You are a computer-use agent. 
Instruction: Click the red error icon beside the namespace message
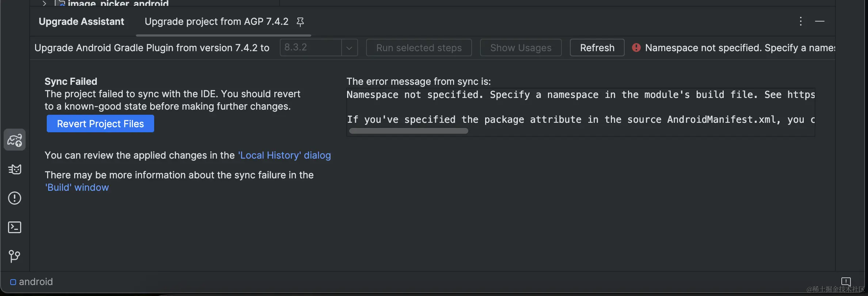pos(636,48)
